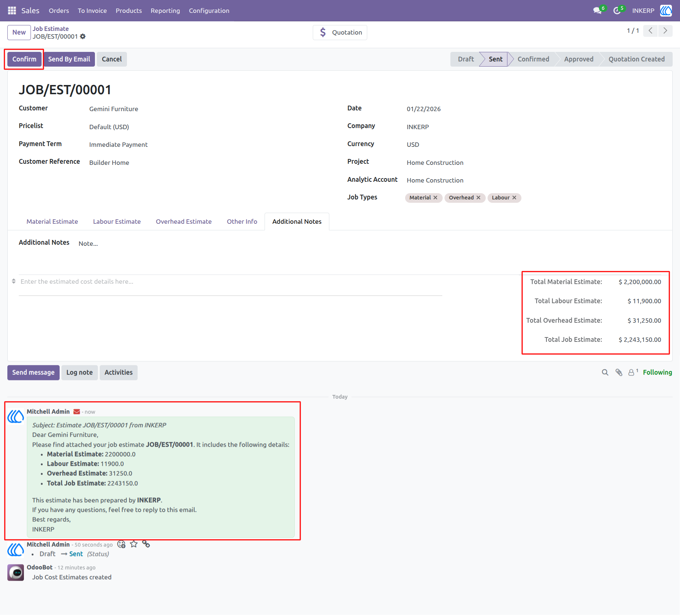The image size is (680, 616).
Task: Go to next record arrow
Action: click(x=665, y=31)
